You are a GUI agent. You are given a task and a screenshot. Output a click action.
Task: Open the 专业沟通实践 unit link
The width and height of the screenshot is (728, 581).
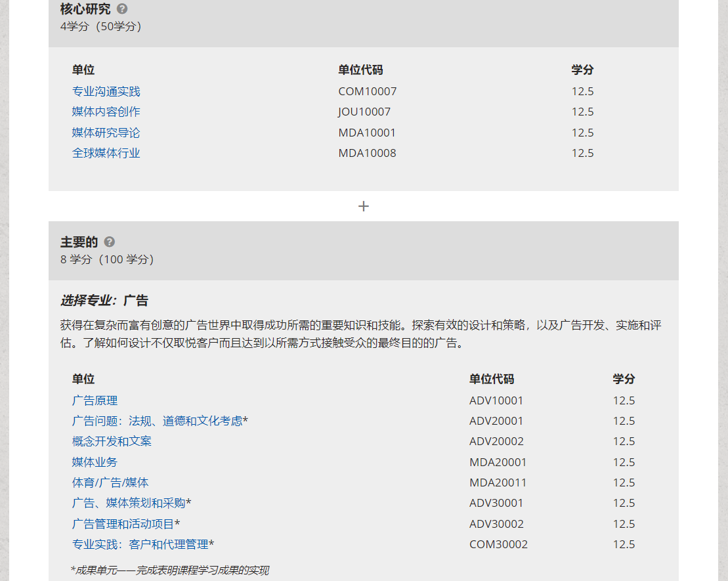click(106, 91)
